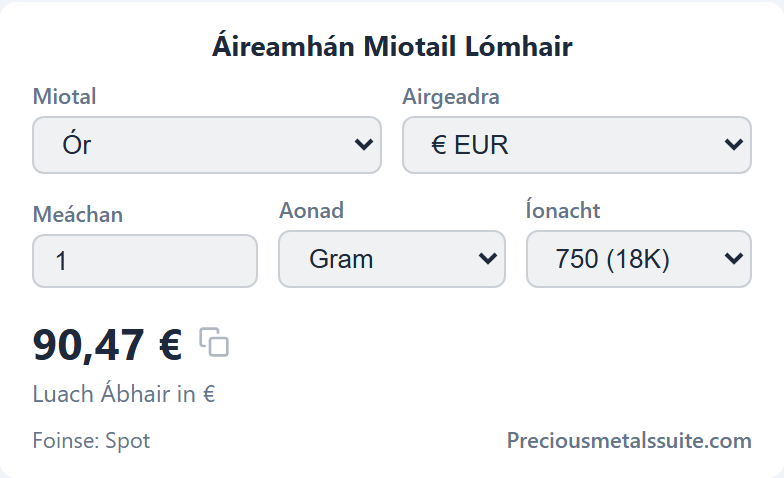784x478 pixels.
Task: Focus the Meáchan weight input field
Action: pyautogui.click(x=145, y=261)
